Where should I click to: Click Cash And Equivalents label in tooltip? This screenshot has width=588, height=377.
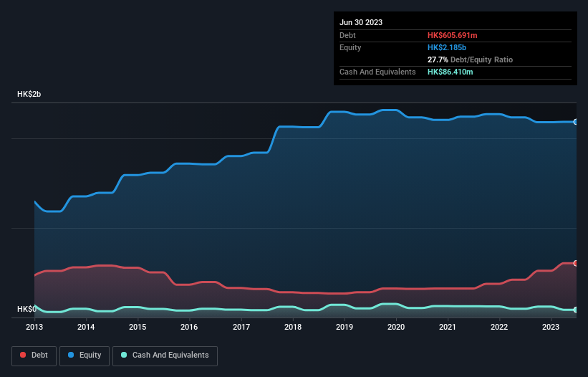pyautogui.click(x=377, y=72)
